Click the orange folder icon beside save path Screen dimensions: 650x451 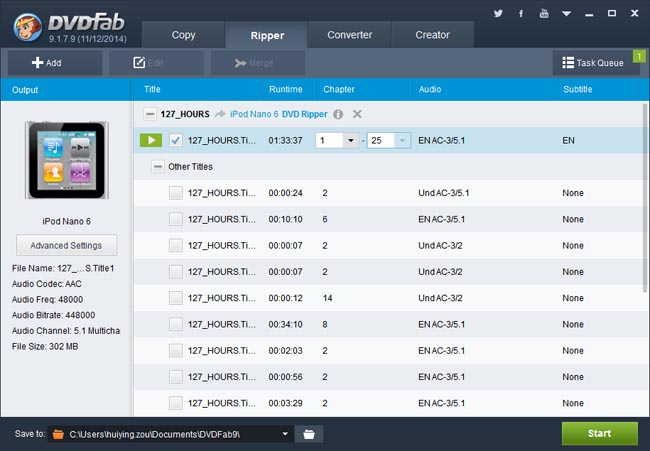(x=58, y=434)
